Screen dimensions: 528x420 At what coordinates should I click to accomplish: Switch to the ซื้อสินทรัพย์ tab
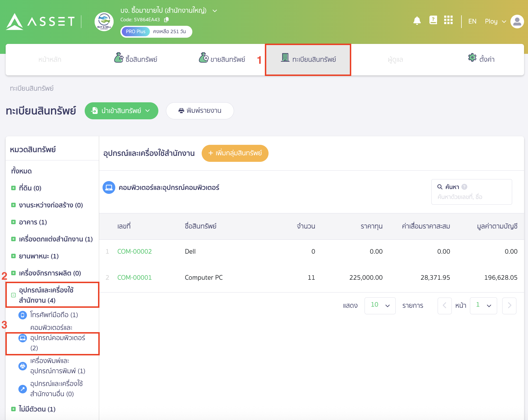pos(137,59)
